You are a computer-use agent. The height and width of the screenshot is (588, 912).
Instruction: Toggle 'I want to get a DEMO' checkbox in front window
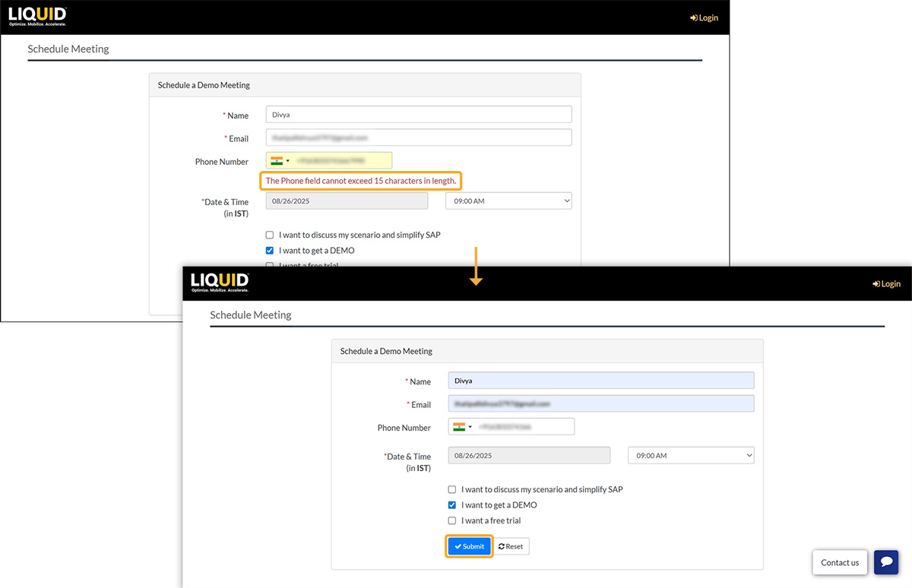[x=452, y=504]
